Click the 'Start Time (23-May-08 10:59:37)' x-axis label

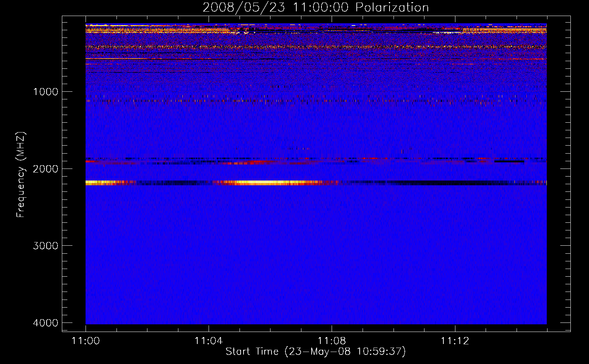(316, 351)
